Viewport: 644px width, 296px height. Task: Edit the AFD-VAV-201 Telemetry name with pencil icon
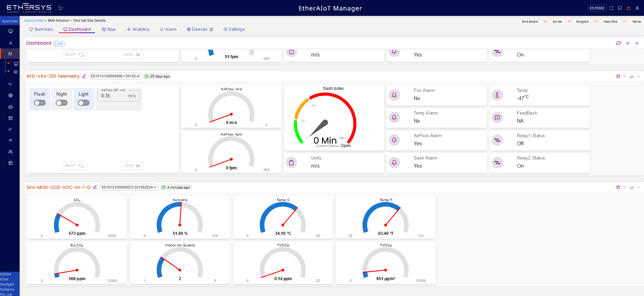pyautogui.click(x=84, y=76)
